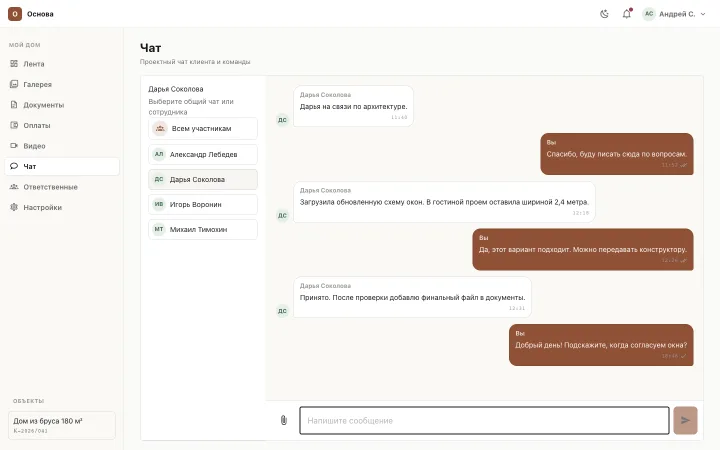Open chat with Дарья Соколова in list

203,180
